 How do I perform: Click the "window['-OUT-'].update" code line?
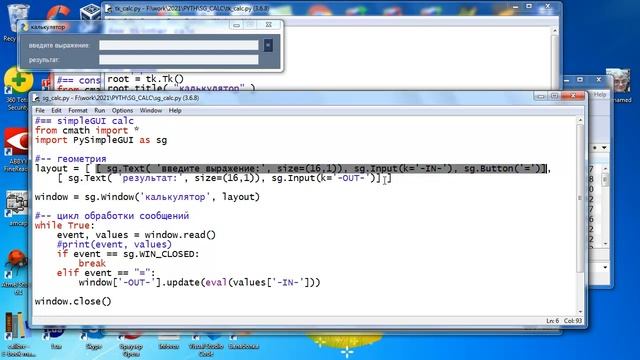(x=199, y=282)
